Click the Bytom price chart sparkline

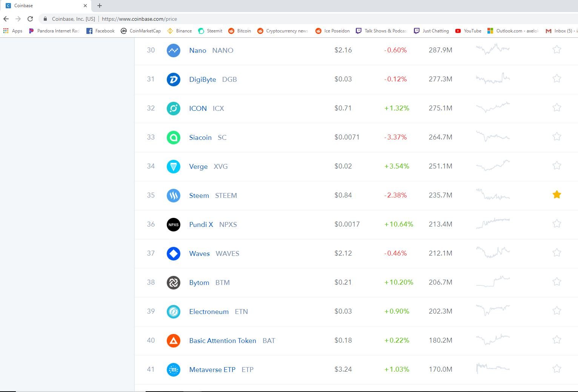[493, 281]
